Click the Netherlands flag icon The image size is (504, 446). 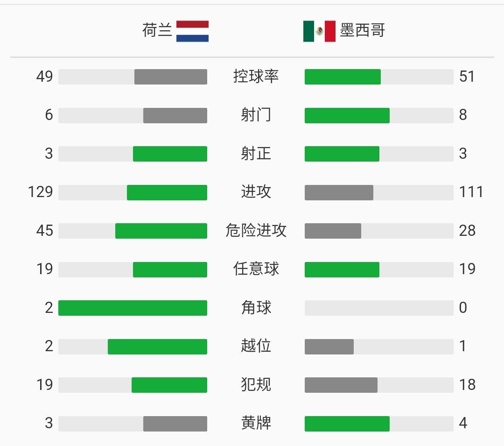pos(192,31)
